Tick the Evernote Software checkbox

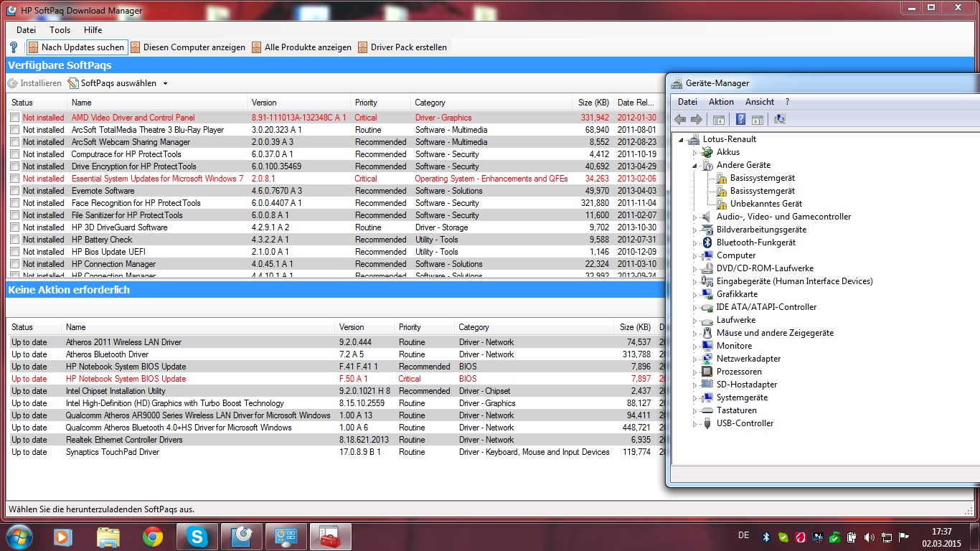(15, 191)
